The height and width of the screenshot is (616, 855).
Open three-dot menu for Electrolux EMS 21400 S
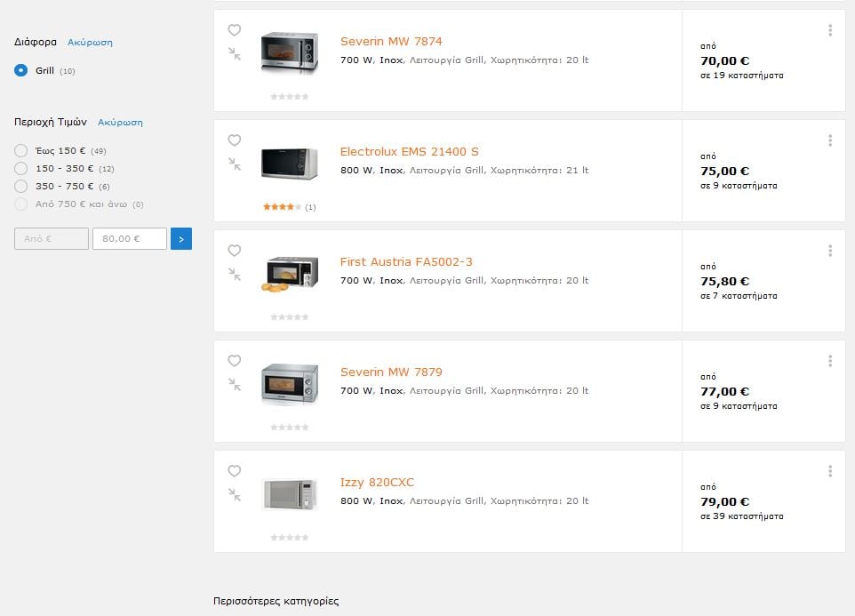click(830, 140)
